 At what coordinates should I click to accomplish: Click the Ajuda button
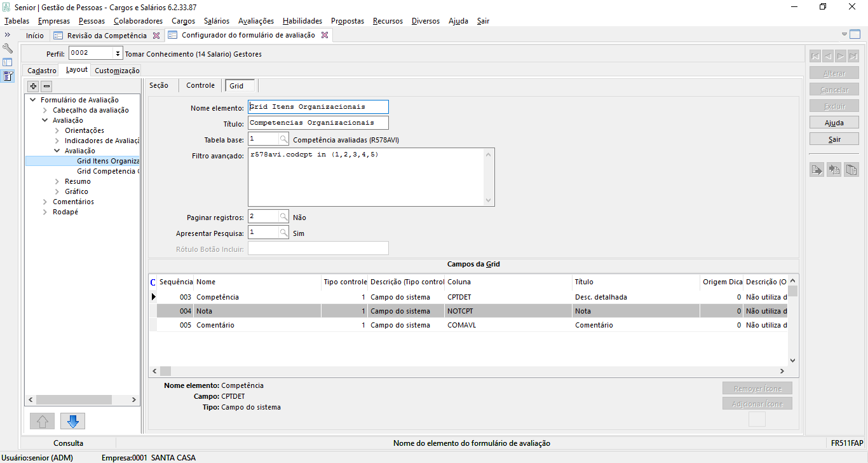[x=834, y=122]
